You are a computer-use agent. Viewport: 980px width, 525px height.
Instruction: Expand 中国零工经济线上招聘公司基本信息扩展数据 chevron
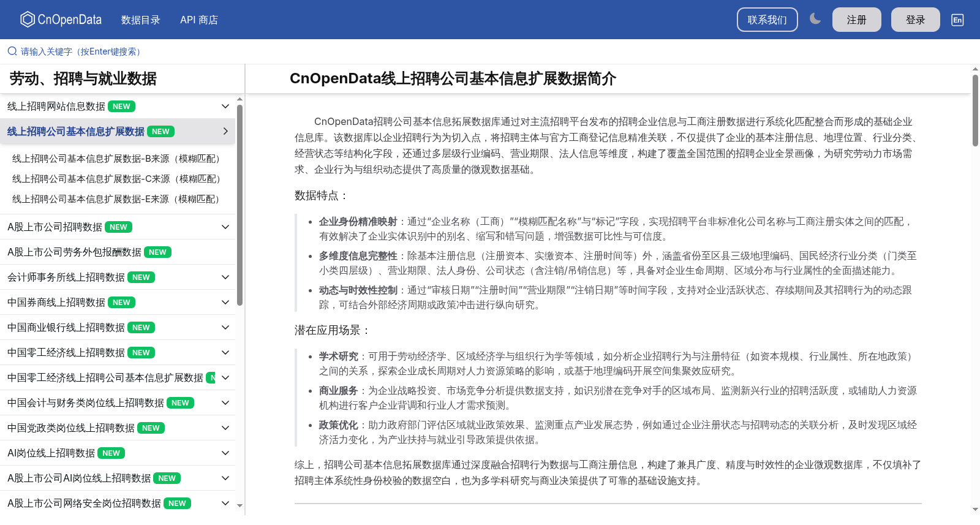tap(225, 377)
